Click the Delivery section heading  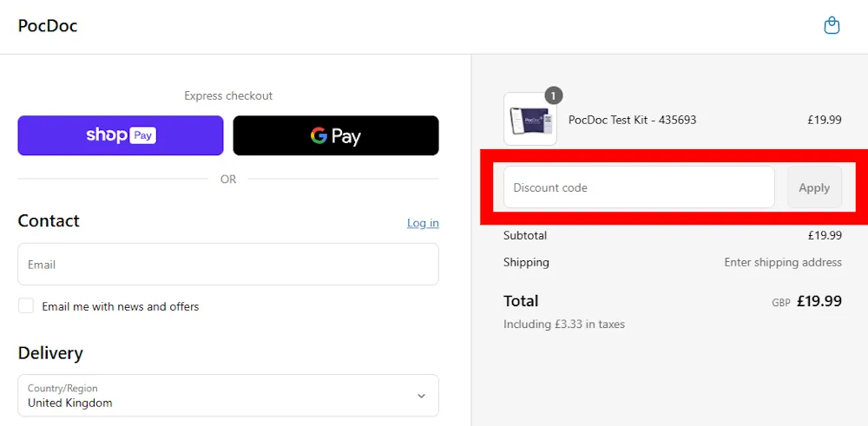click(x=50, y=353)
